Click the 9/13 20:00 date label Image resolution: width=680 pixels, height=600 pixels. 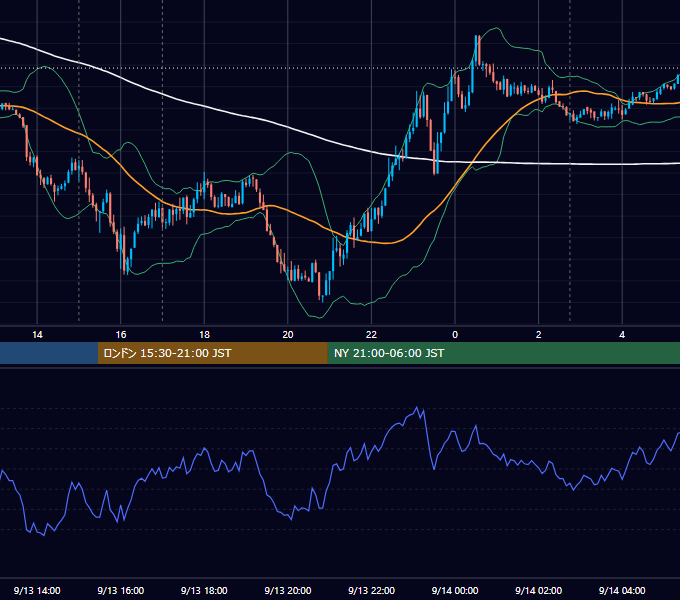coord(288,590)
